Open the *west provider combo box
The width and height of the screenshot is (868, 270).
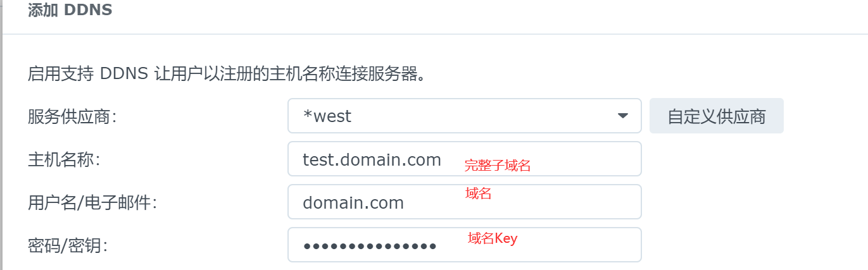(464, 116)
